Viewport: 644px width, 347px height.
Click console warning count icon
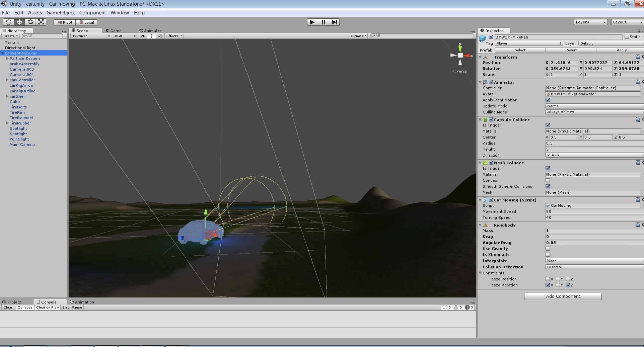pyautogui.click(x=458, y=307)
